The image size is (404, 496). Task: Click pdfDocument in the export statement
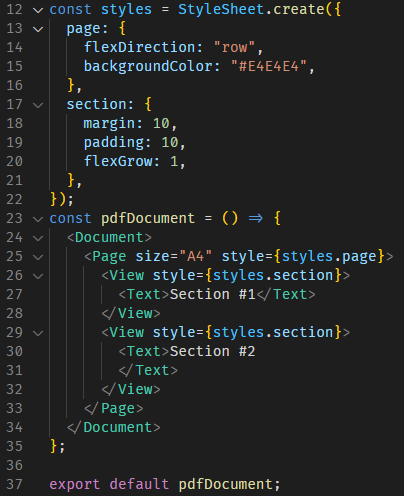pos(225,484)
